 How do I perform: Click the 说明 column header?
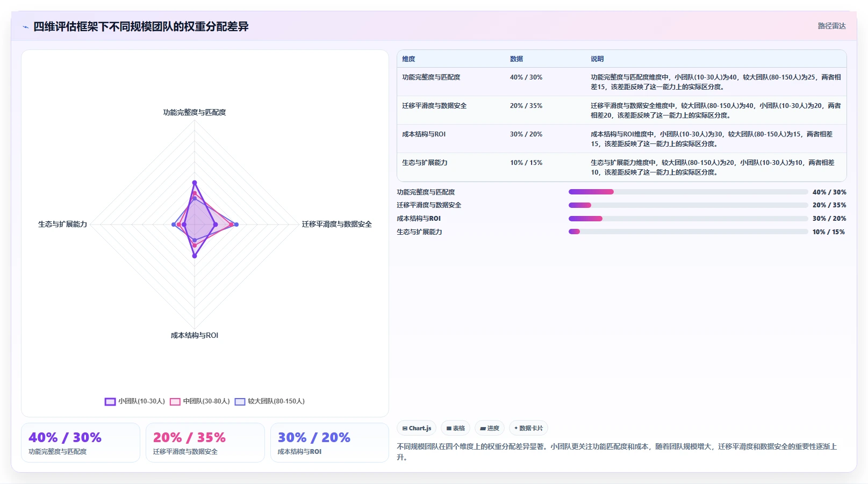click(x=597, y=59)
